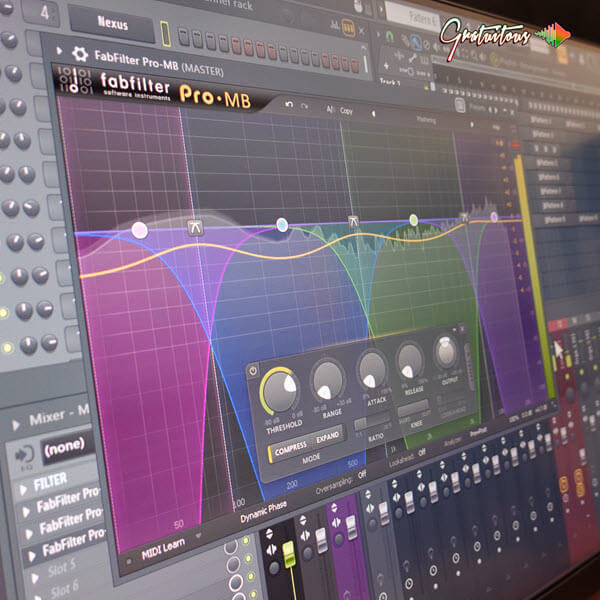Screen dimensions: 600x600
Task: Open plugin wrapper preset icon
Action: 460,104
